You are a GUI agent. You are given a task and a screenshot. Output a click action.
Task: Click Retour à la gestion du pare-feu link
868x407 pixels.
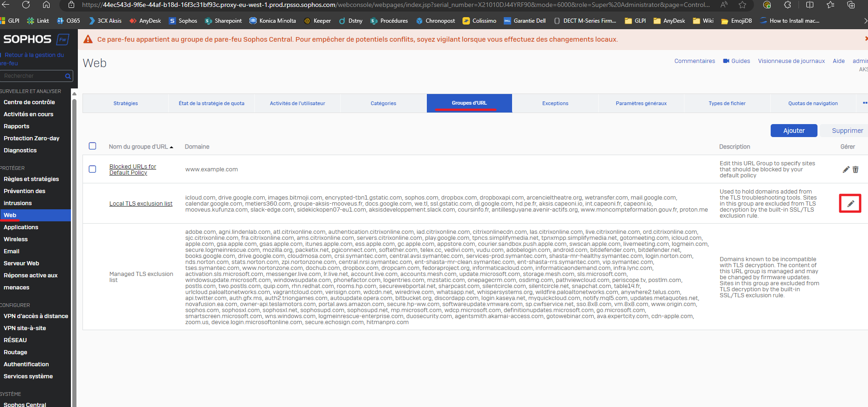[32, 59]
